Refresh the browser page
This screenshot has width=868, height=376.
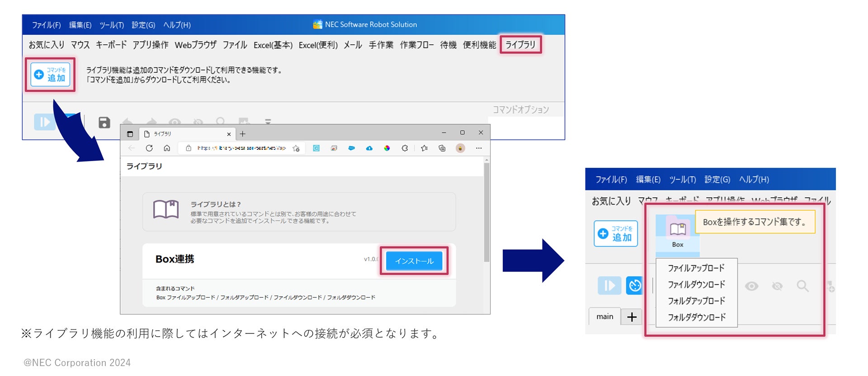149,148
